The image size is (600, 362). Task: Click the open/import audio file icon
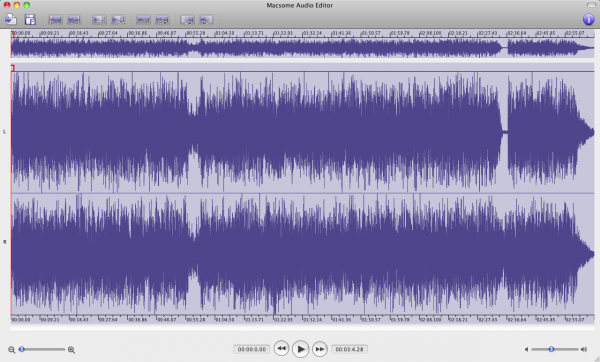[10, 19]
